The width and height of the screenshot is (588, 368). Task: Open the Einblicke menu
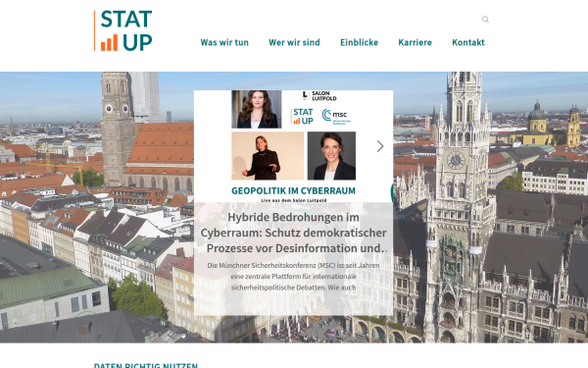(360, 42)
